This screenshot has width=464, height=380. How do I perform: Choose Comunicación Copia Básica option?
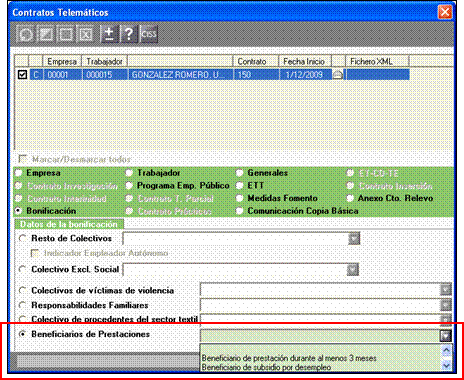pos(239,211)
